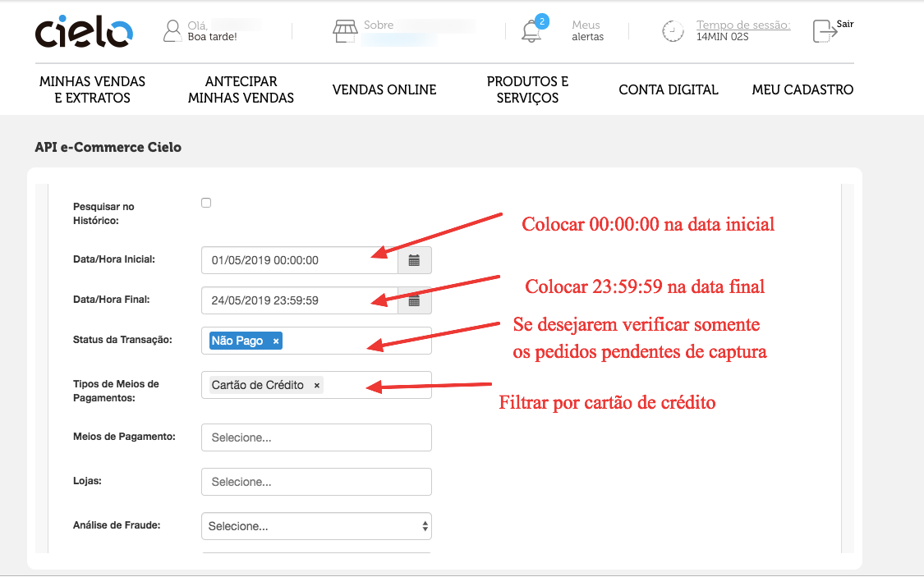Image resolution: width=924 pixels, height=577 pixels.
Task: Open Lojas selector
Action: (316, 482)
